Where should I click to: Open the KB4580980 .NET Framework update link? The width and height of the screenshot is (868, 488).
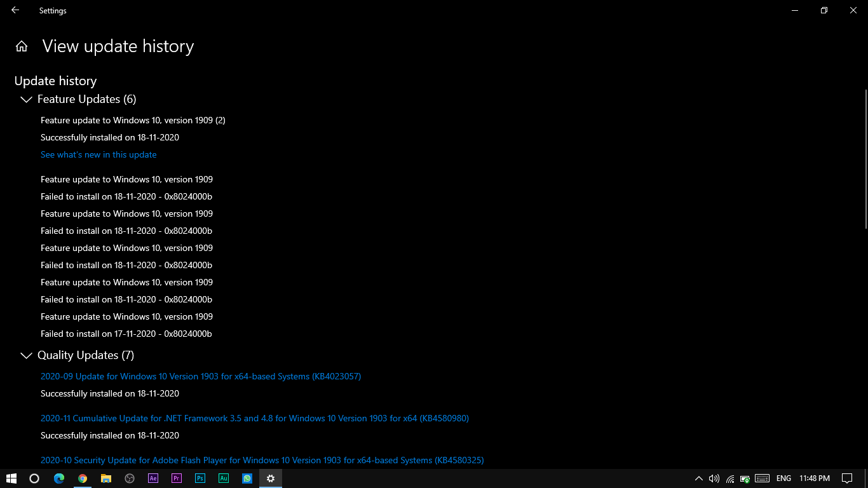[x=255, y=418]
